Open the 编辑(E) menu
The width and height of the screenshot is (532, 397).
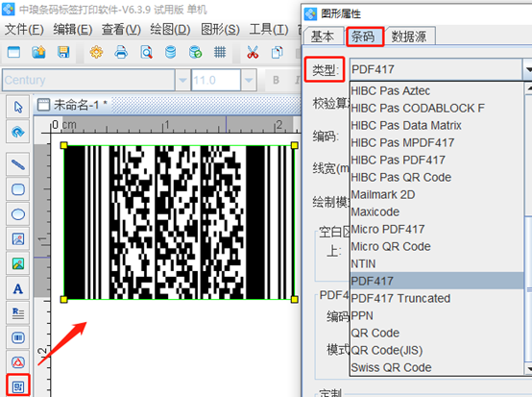73,30
